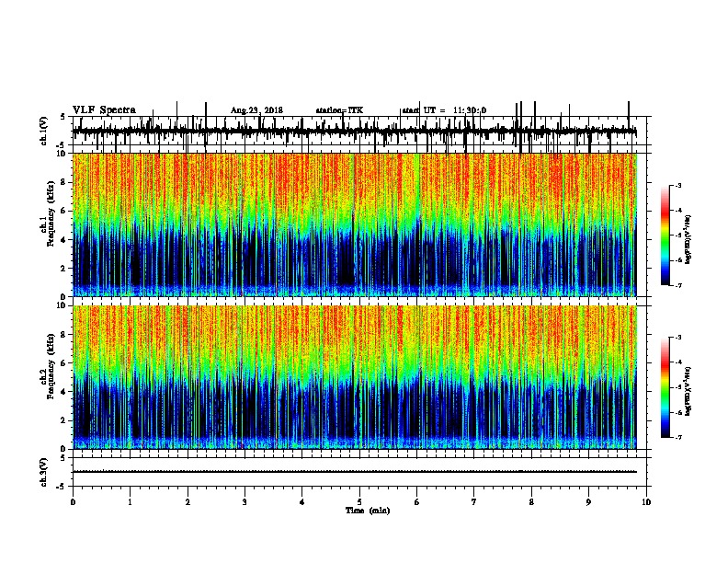Select the "Aug.23, 2018" date text
The width and height of the screenshot is (728, 563).
256,110
